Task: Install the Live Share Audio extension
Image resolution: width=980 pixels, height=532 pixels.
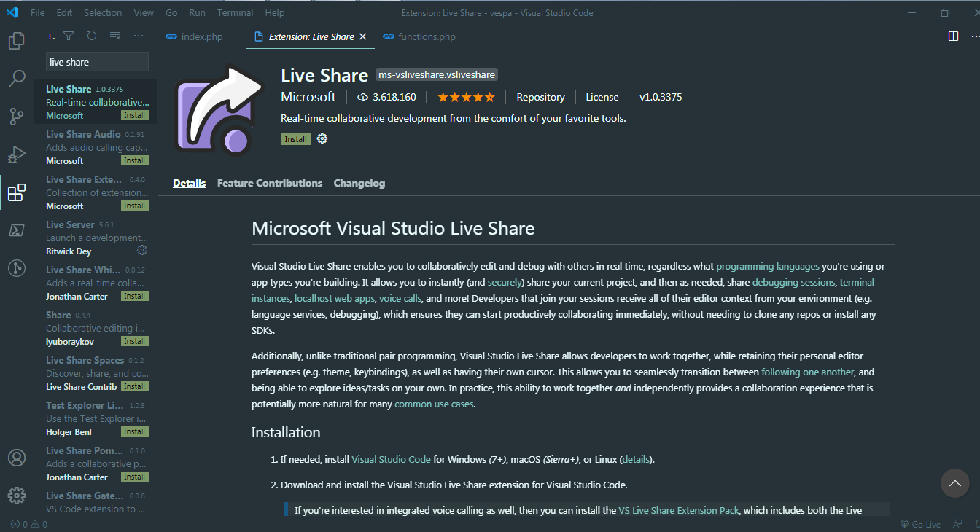Action: [x=134, y=160]
